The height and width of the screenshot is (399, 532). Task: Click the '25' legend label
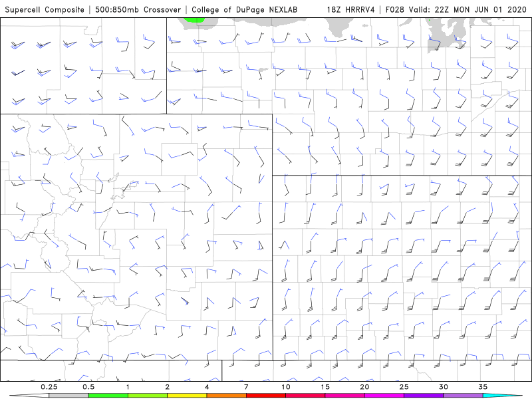pyautogui.click(x=404, y=387)
